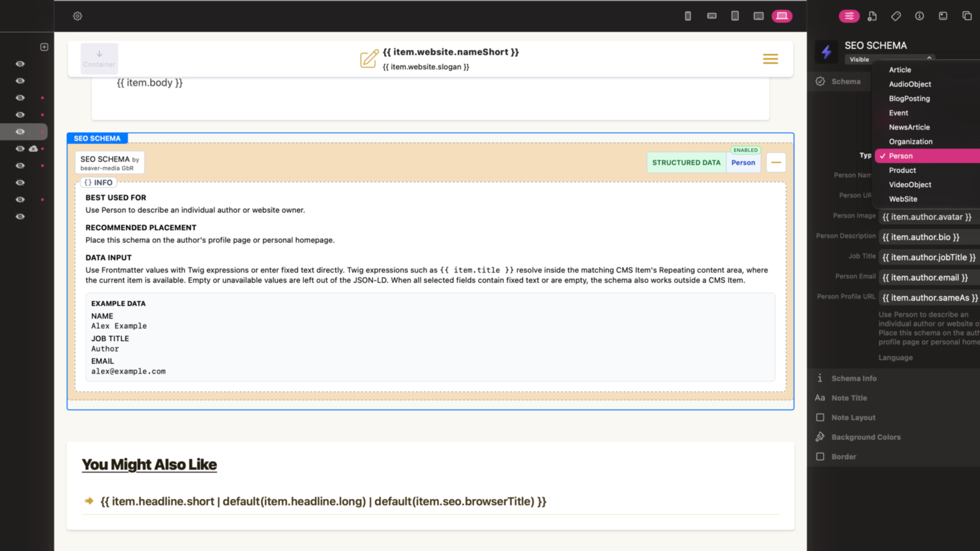Click the lightning bolt SEO Schema icon
980x551 pixels.
pyautogui.click(x=826, y=52)
